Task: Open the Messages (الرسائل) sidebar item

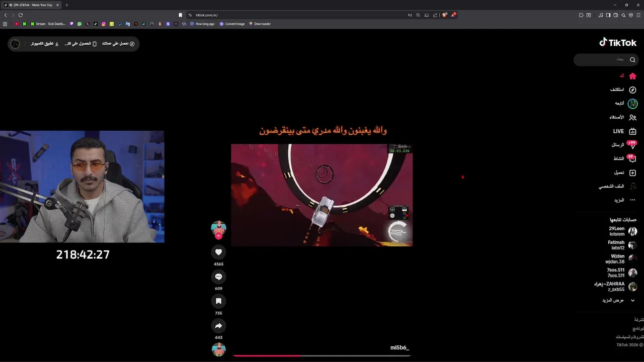Action: [624, 145]
